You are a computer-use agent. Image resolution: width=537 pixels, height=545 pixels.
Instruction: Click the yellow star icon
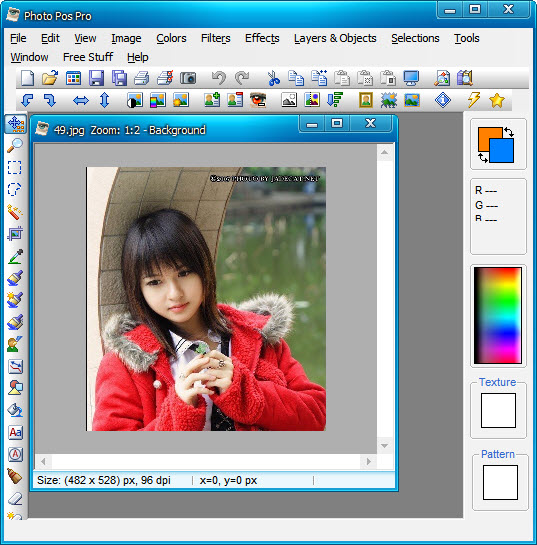(496, 100)
